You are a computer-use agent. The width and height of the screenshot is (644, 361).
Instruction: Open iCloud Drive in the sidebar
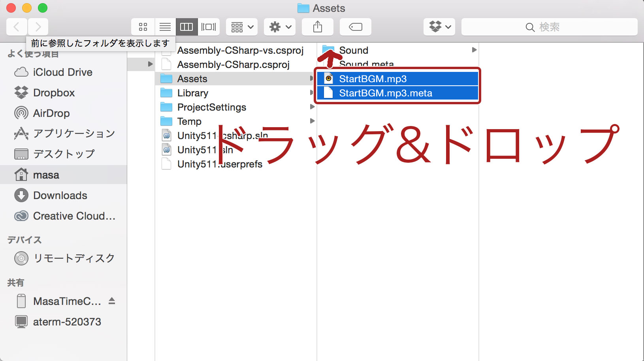(x=63, y=72)
